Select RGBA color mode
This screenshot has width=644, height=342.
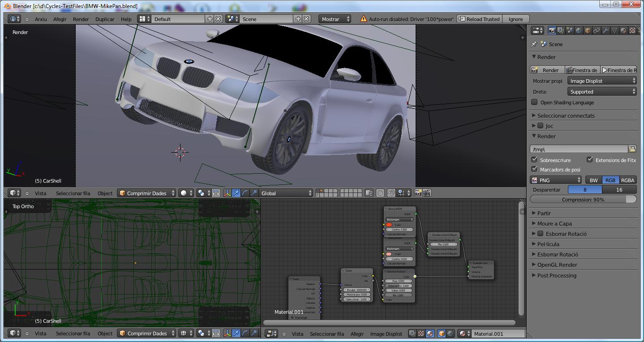point(627,180)
